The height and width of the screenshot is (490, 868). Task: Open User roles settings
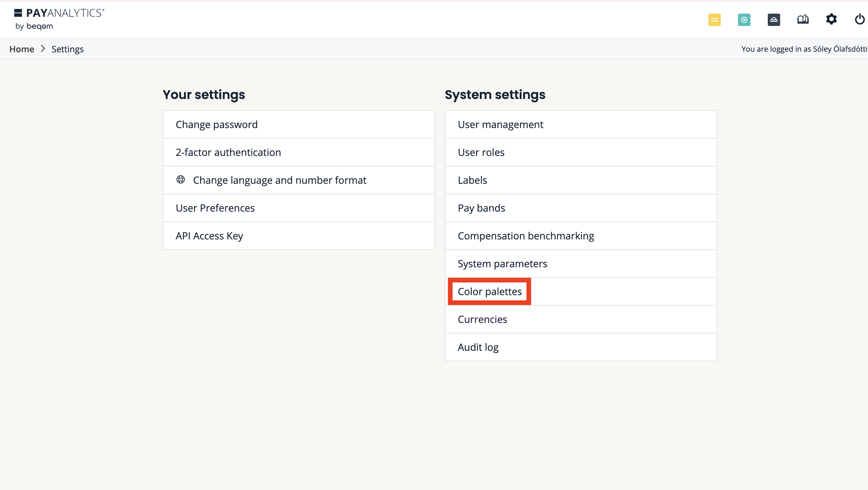pyautogui.click(x=481, y=152)
